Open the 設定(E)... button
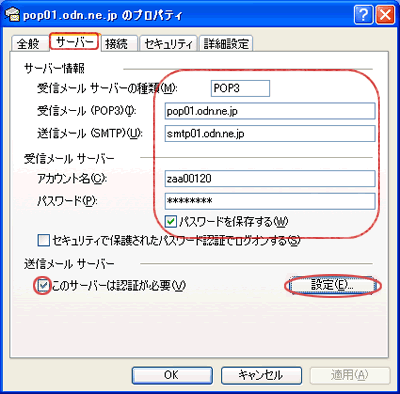Screen dimensions: 400x394 point(332,285)
